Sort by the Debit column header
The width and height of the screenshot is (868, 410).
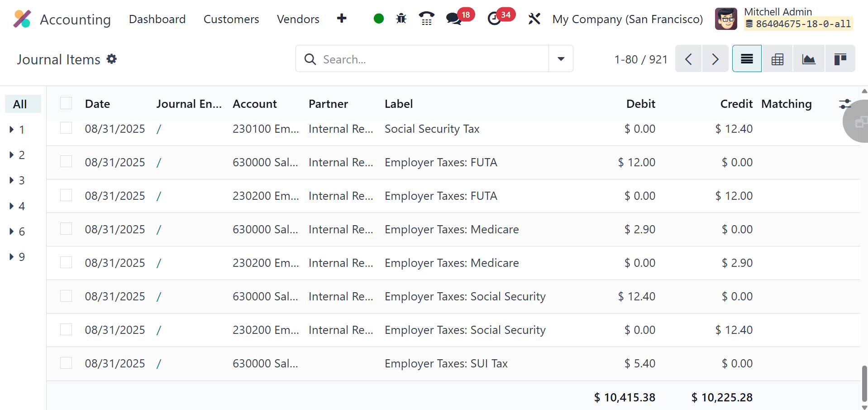640,104
